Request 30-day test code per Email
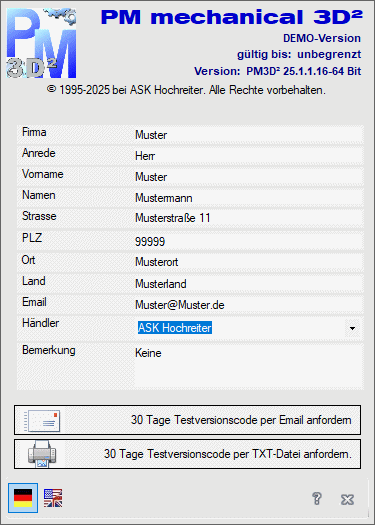 tap(188, 420)
